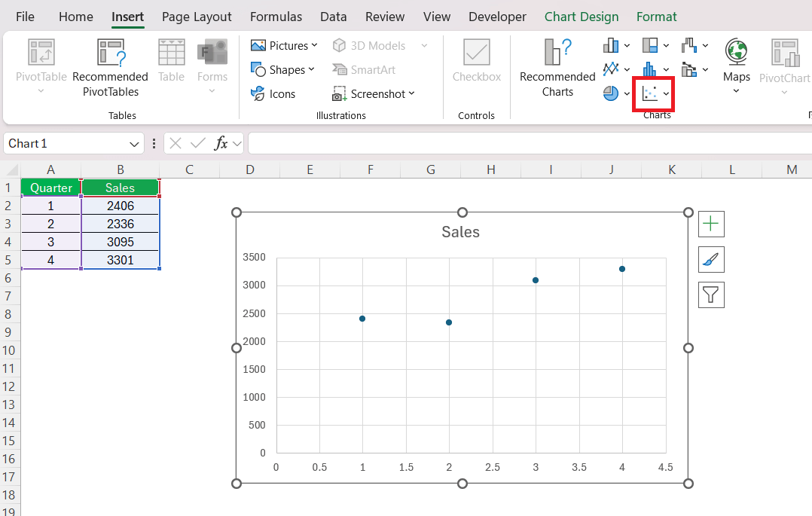Screen dimensions: 812x516
Task: Select column C header
Action: 189,169
